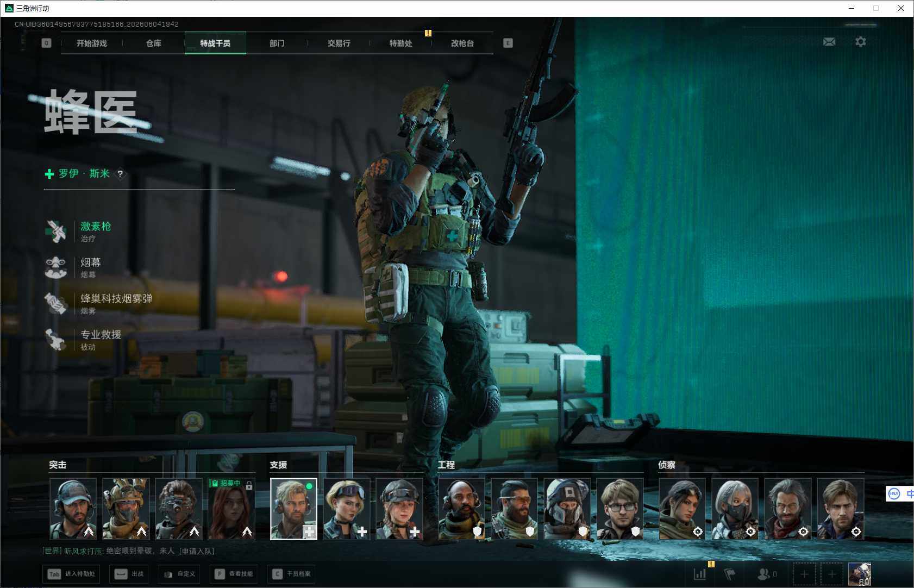
Task: Click the lock icon on the 招募中 operator
Action: [249, 485]
